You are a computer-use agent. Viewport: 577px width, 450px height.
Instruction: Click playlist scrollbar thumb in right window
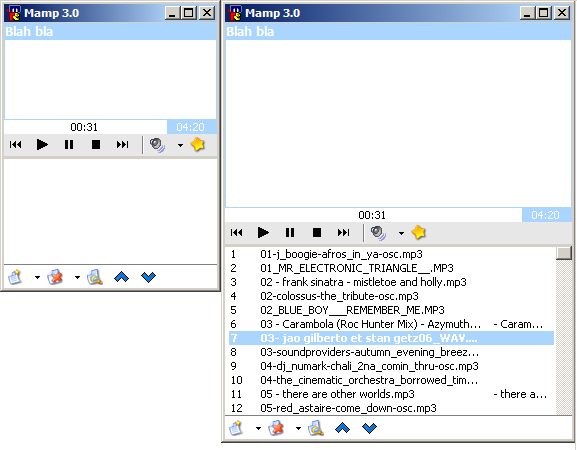(x=563, y=253)
